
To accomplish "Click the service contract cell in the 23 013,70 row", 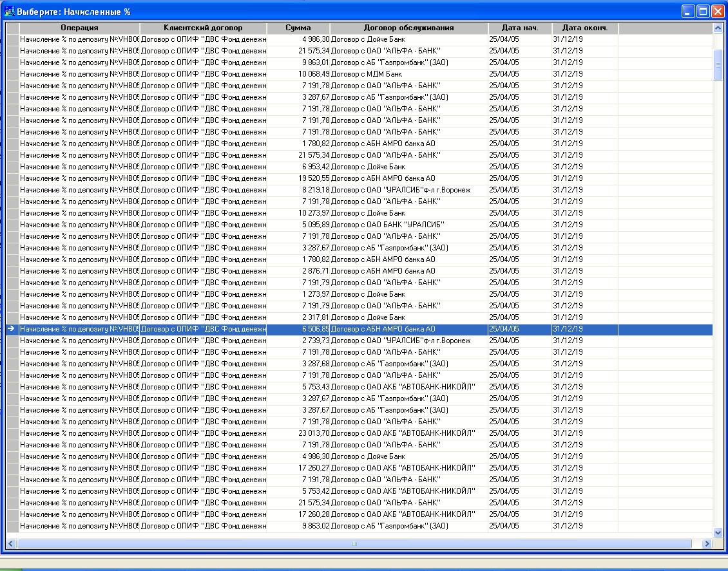I will pyautogui.click(x=409, y=434).
